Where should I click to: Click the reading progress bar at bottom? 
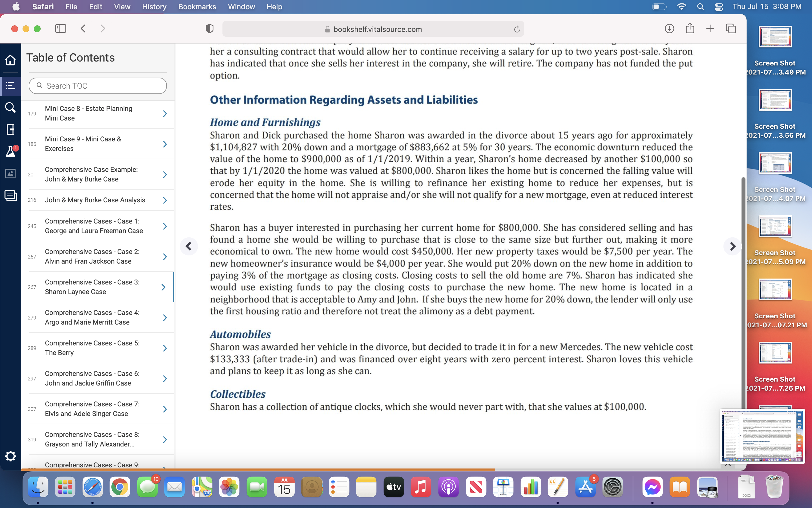click(384, 469)
